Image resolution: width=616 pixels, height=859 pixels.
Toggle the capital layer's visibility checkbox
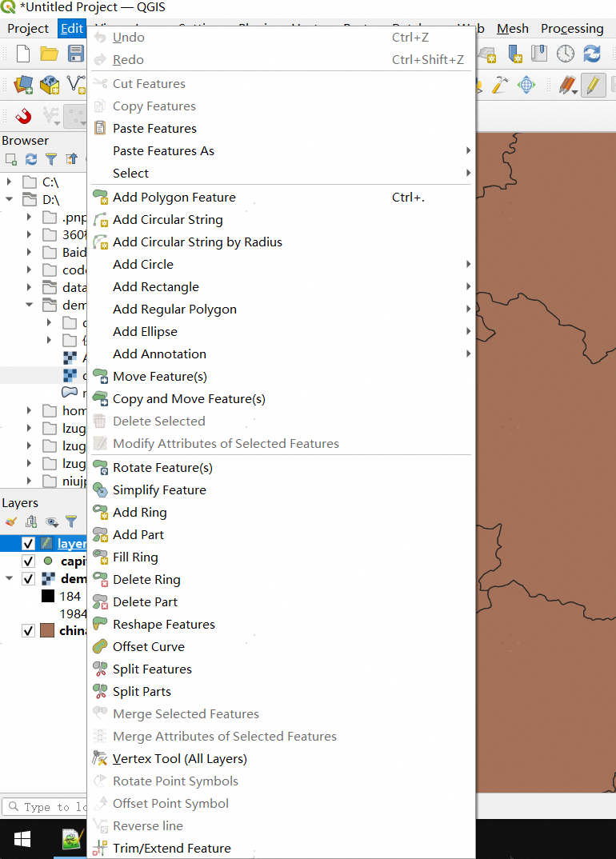tap(28, 561)
